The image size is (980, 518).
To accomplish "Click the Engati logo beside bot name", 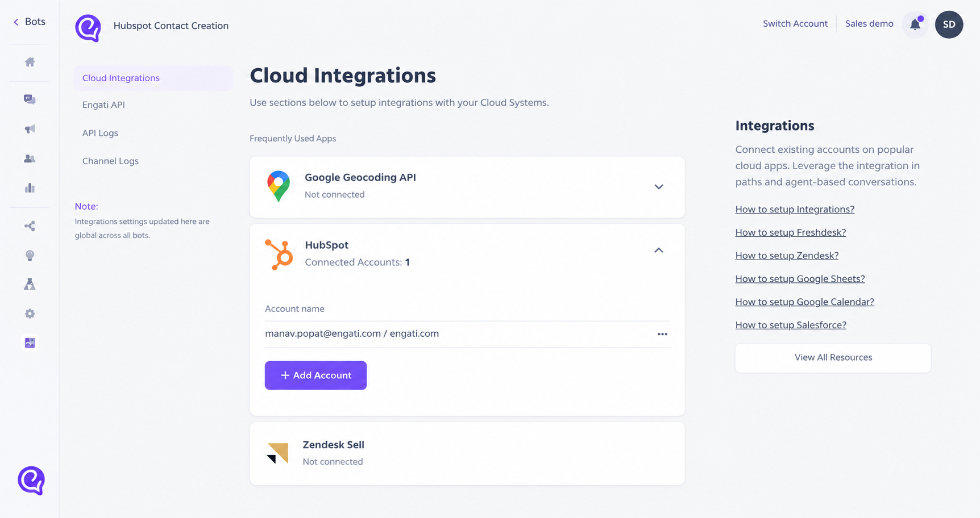I will pyautogui.click(x=88, y=28).
